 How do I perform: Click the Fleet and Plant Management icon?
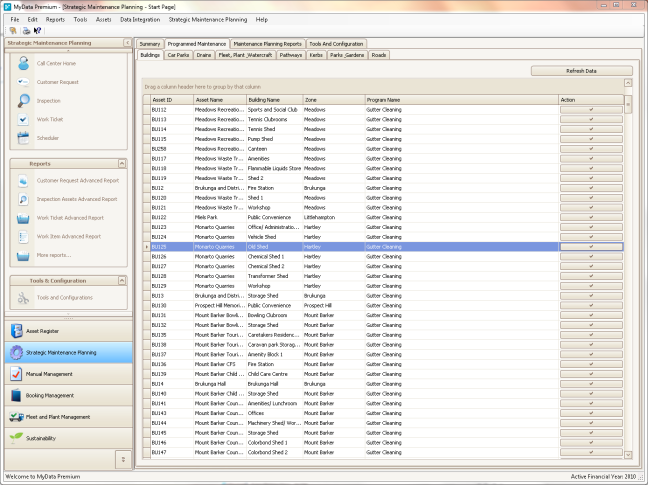tap(16, 417)
